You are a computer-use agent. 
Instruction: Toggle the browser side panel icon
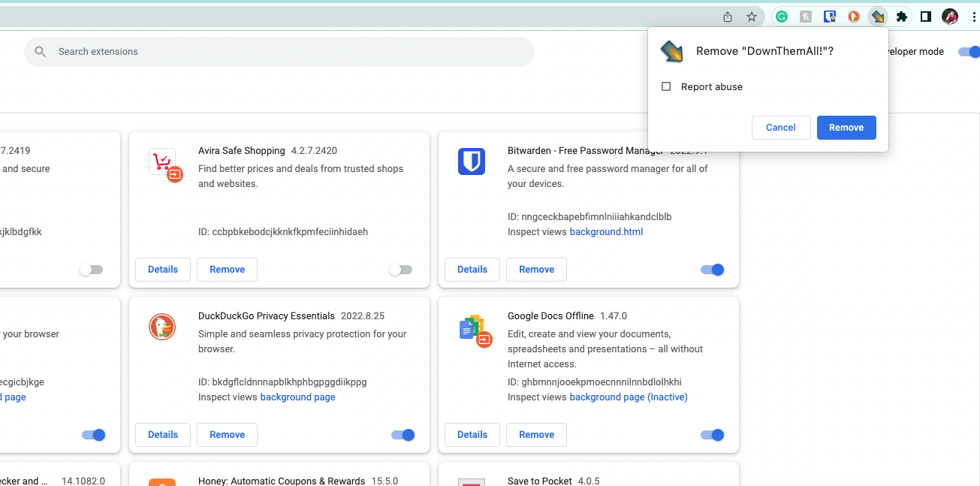pyautogui.click(x=926, y=17)
